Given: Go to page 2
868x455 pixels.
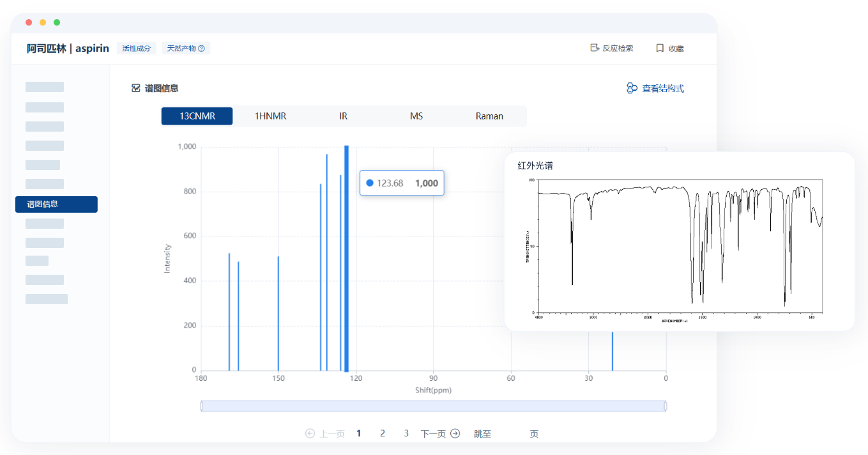Looking at the screenshot, I should pyautogui.click(x=383, y=433).
